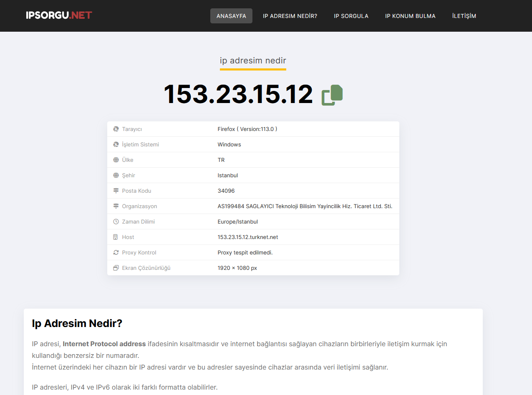Viewport: 532px width, 395px height.
Task: Click the icon next to İşletim Sistemi
Action: point(116,145)
